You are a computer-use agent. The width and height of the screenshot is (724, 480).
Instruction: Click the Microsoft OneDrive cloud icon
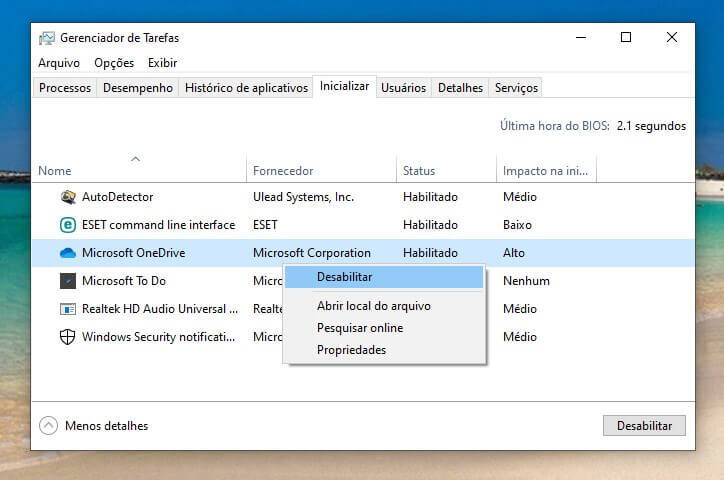point(68,253)
